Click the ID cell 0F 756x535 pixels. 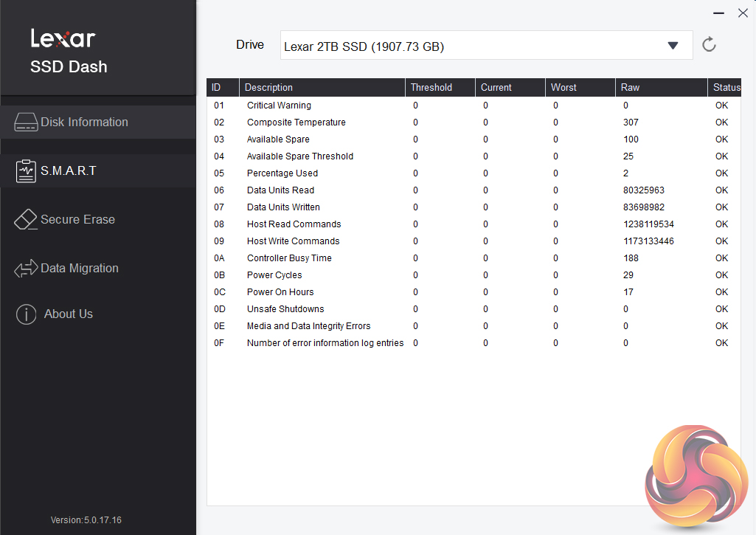[219, 343]
